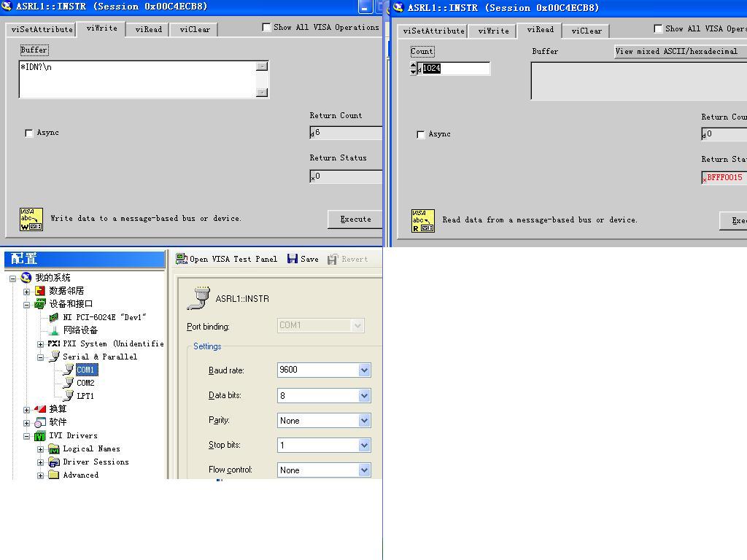Viewport: 747px width, 560px height.
Task: Click the network devices icon
Action: pos(54,330)
